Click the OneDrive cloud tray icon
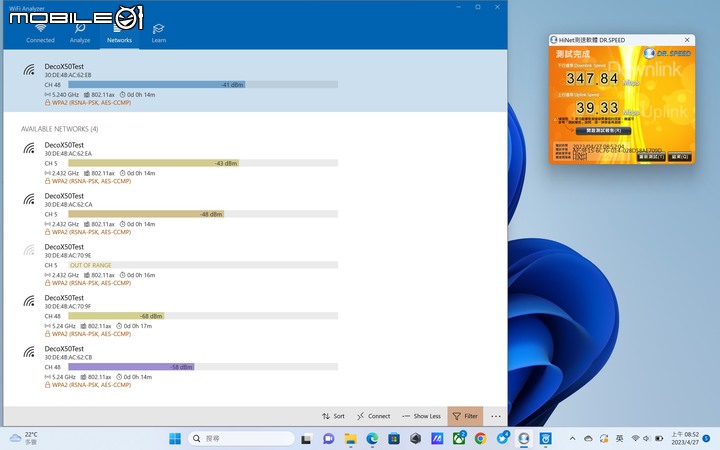This screenshot has height=450, width=720. pos(588,439)
